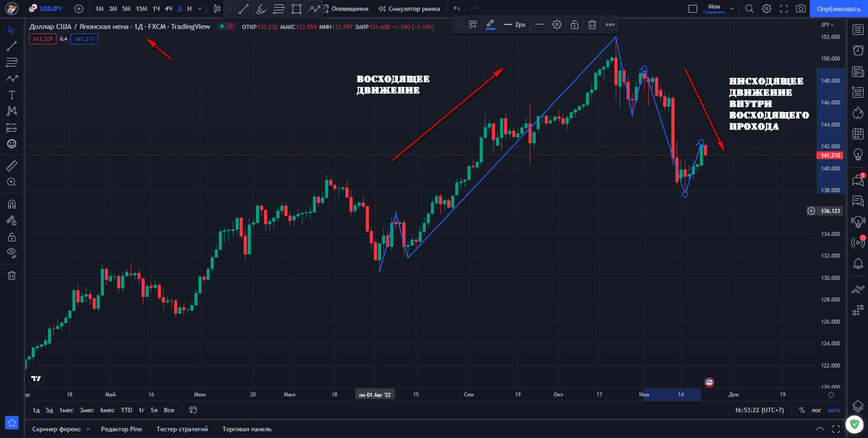Select the Все date range
868x438 pixels.
pos(169,410)
